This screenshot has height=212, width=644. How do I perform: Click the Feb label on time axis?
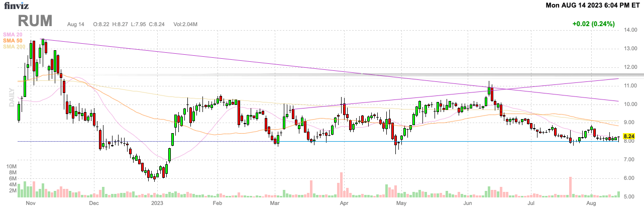[x=217, y=203]
